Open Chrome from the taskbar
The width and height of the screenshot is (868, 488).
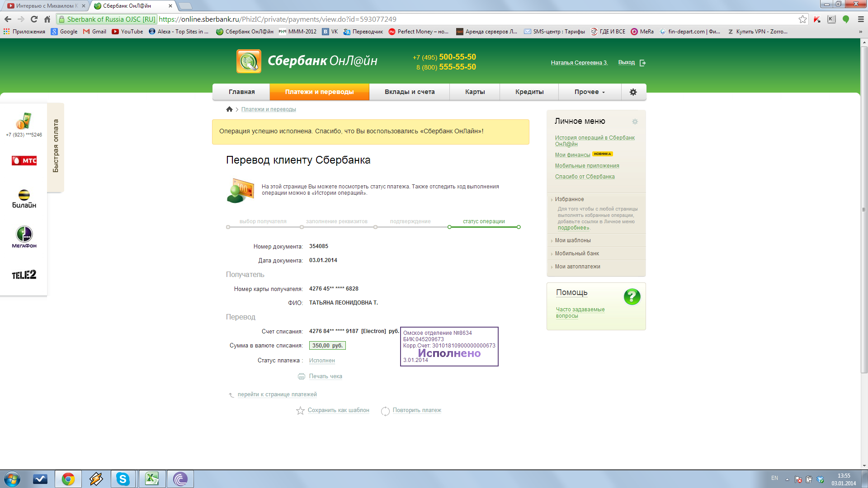click(x=68, y=479)
